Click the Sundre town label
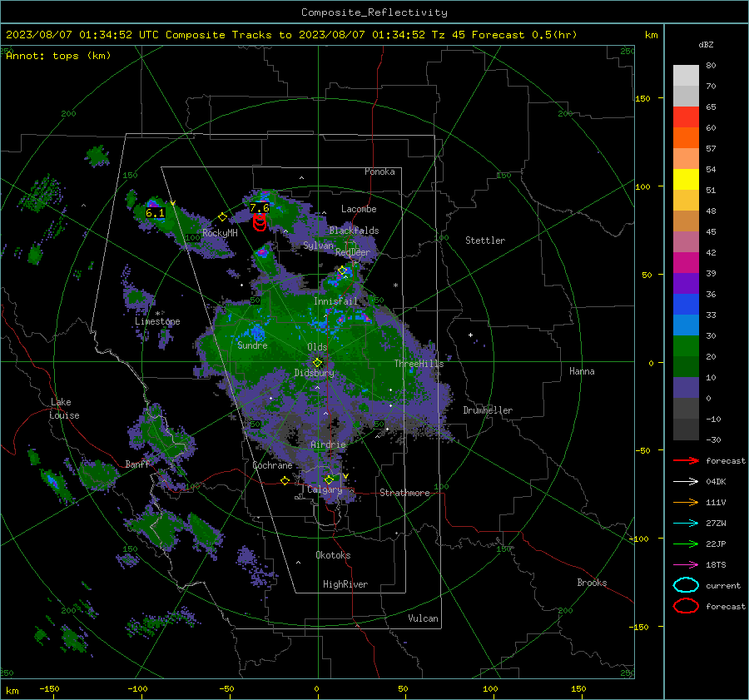Image resolution: width=749 pixels, height=700 pixels. pos(252,345)
